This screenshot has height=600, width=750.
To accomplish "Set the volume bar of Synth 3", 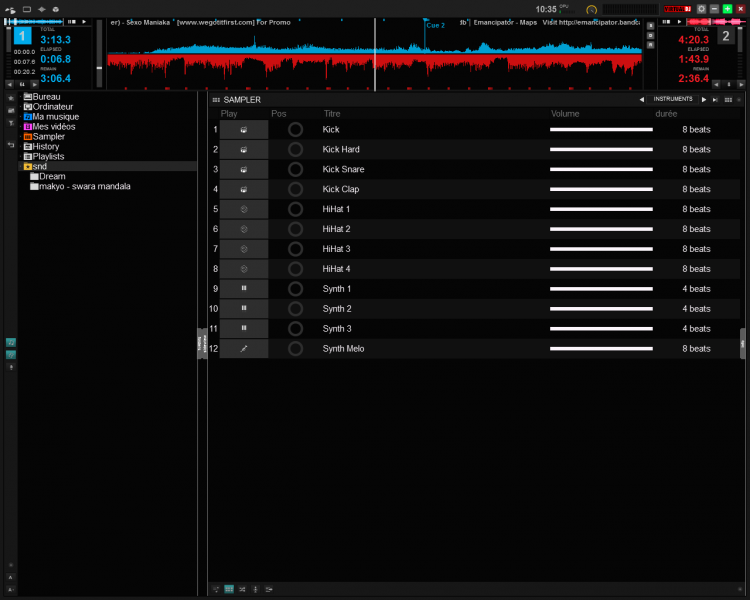I will click(x=601, y=329).
